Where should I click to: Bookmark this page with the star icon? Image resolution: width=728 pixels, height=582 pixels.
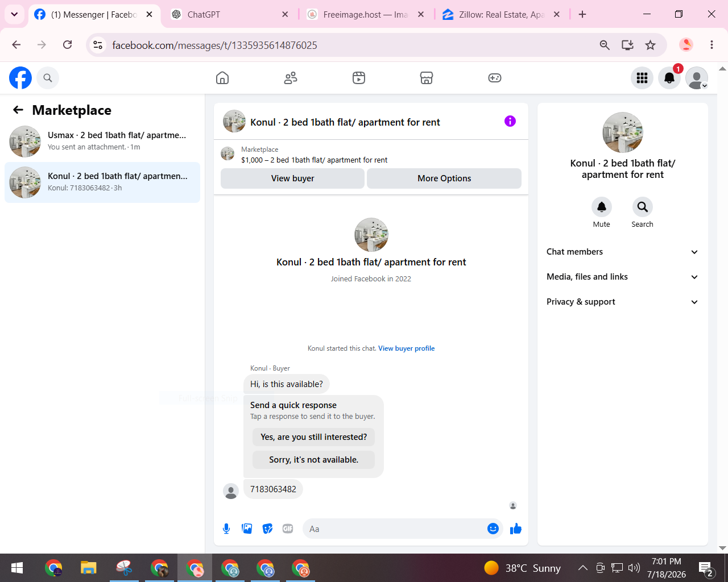click(x=651, y=45)
